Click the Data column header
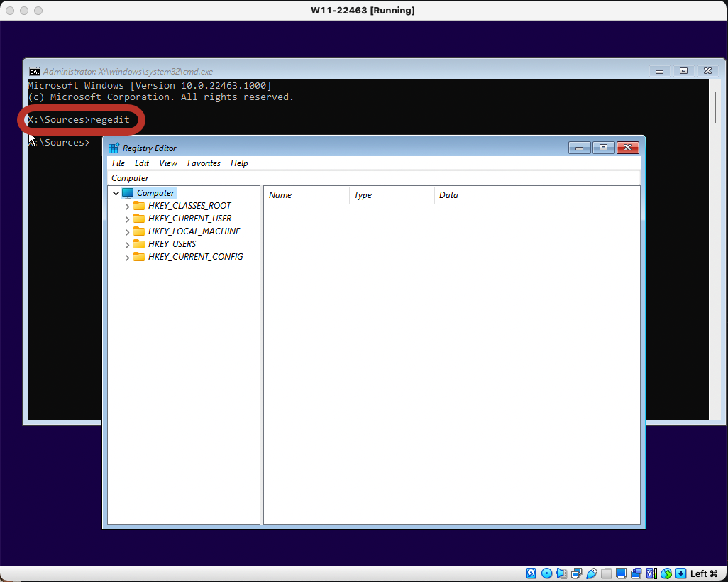728x582 pixels. (x=536, y=195)
